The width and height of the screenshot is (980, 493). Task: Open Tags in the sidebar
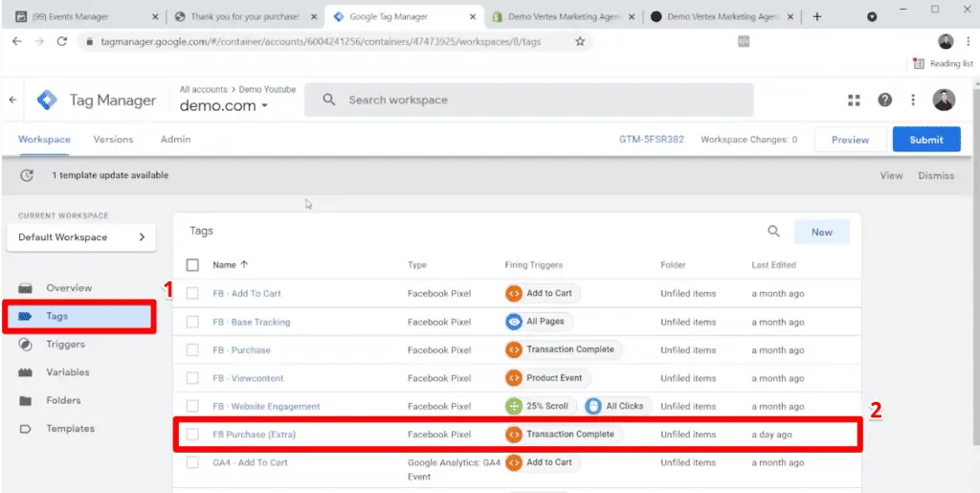pyautogui.click(x=78, y=316)
